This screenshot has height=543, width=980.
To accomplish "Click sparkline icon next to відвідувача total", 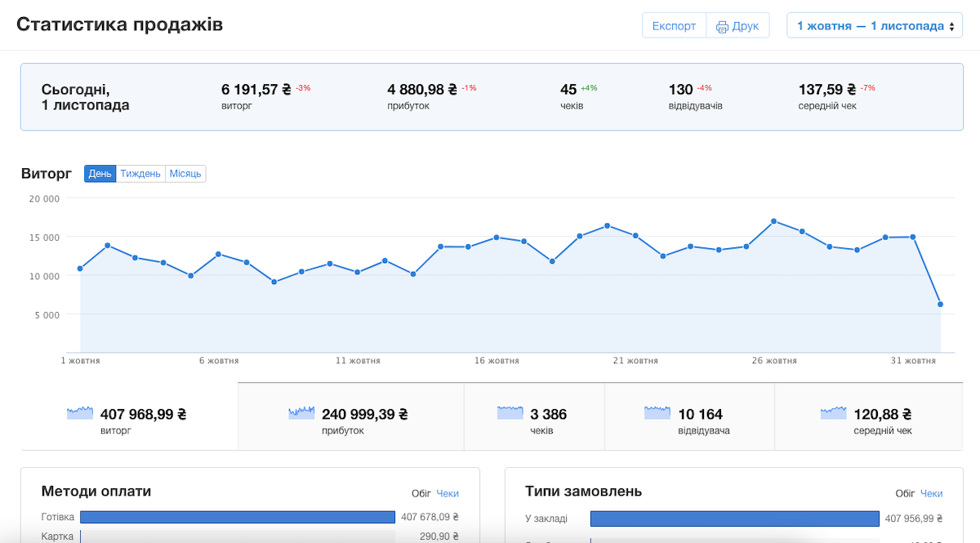I will (x=657, y=413).
